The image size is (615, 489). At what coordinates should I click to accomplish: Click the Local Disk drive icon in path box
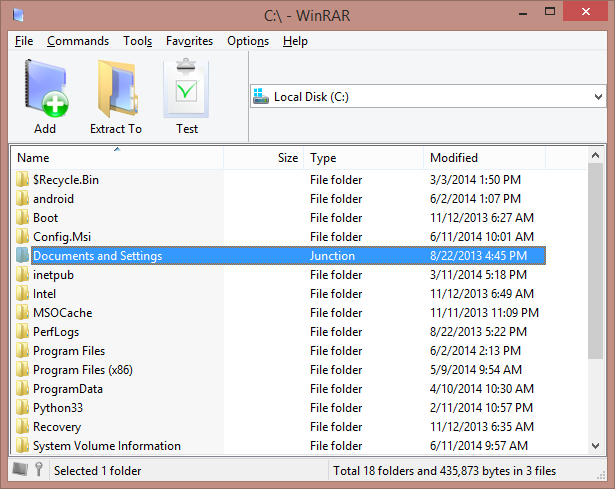point(261,96)
